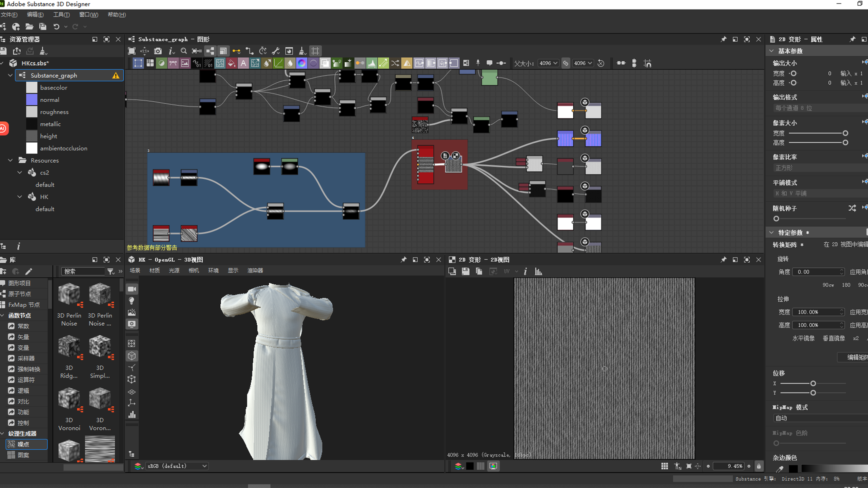
Task: Open the parent size width 4096 dropdown
Action: tap(548, 63)
